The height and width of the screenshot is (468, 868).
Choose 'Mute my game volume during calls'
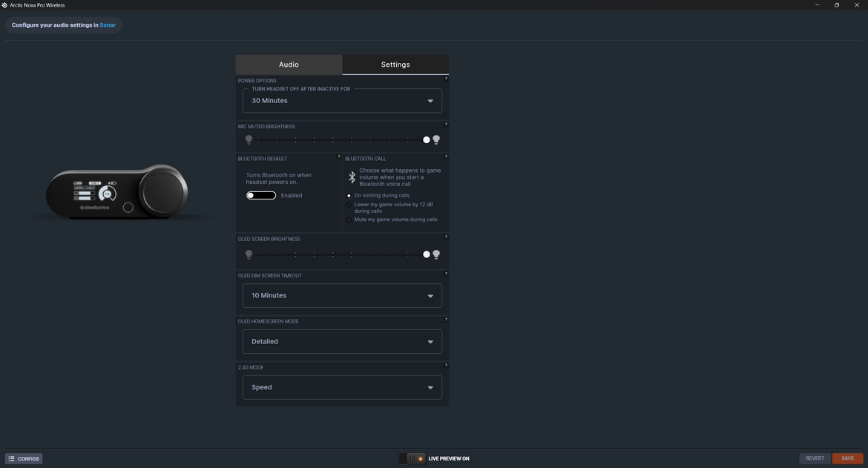(349, 220)
